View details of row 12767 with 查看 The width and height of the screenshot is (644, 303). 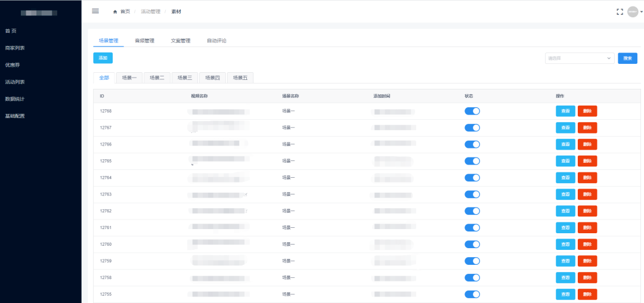click(x=565, y=128)
